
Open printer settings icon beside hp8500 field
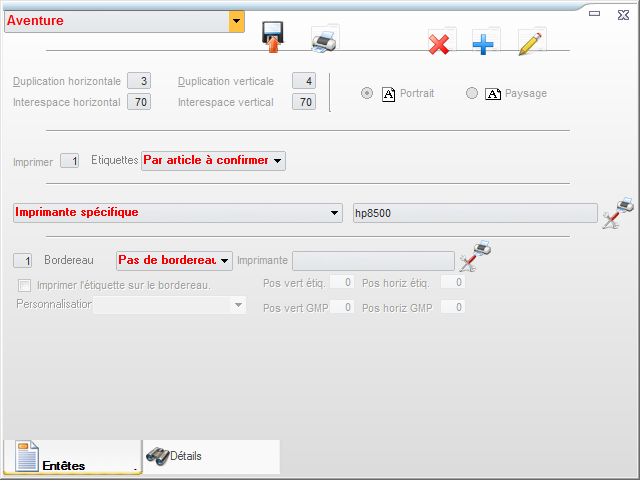617,213
